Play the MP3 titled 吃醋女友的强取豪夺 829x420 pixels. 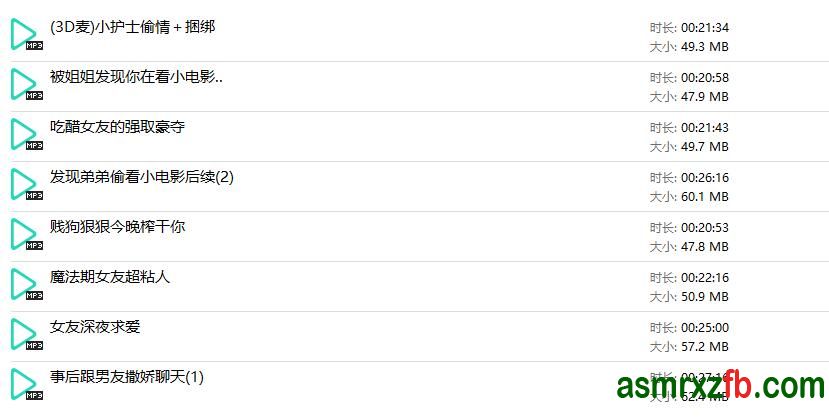tap(24, 135)
